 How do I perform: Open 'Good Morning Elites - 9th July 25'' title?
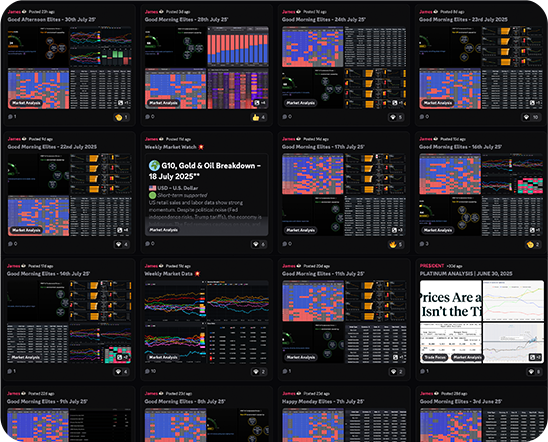click(47, 401)
